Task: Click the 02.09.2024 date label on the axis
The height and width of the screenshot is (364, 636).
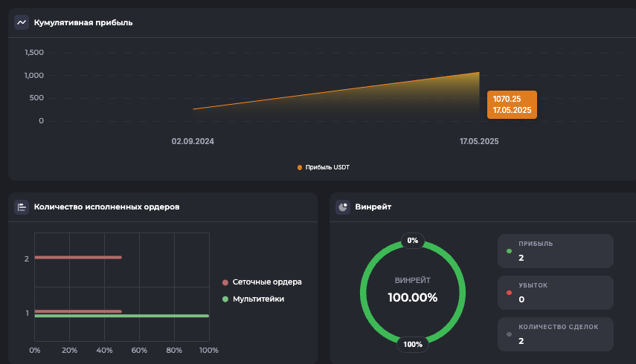Action: pos(193,141)
